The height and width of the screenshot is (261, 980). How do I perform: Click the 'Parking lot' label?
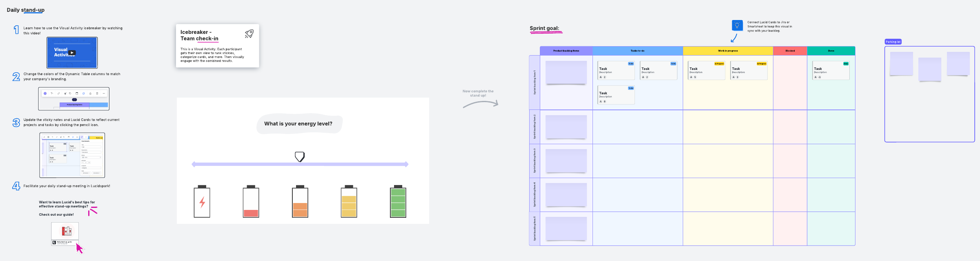893,42
